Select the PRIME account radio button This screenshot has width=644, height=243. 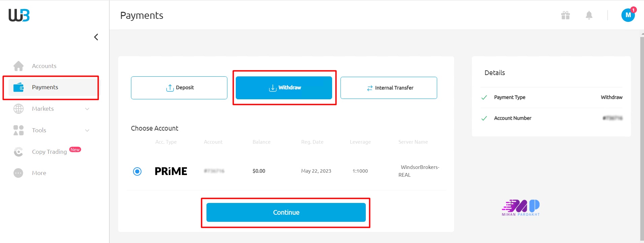tap(137, 171)
